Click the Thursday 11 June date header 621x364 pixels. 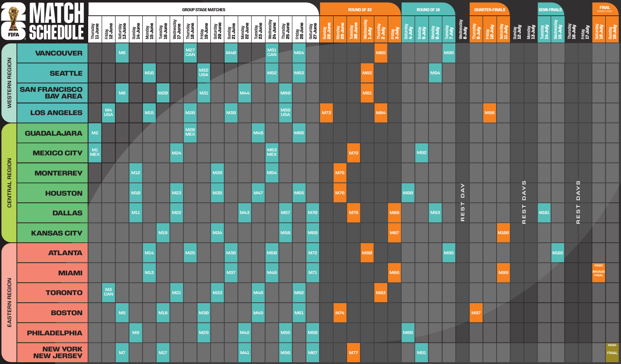coord(95,30)
